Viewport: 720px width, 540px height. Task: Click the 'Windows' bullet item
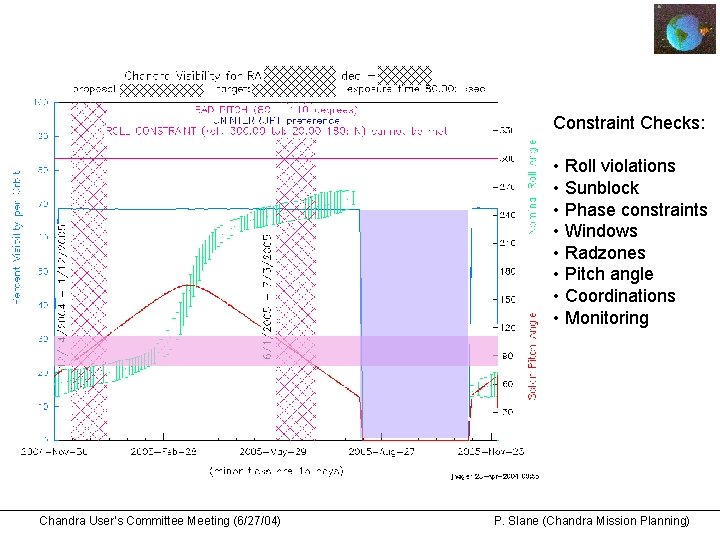click(601, 231)
